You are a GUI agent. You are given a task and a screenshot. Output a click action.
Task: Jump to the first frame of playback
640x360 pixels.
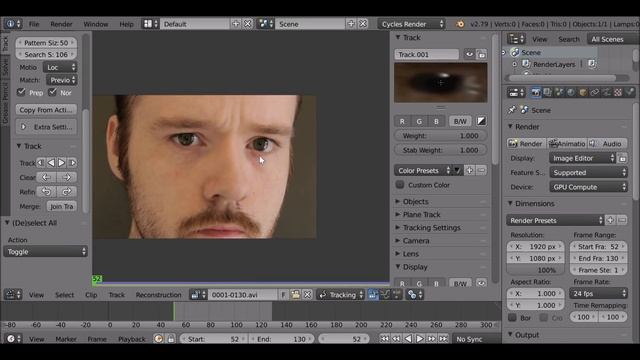384,339
